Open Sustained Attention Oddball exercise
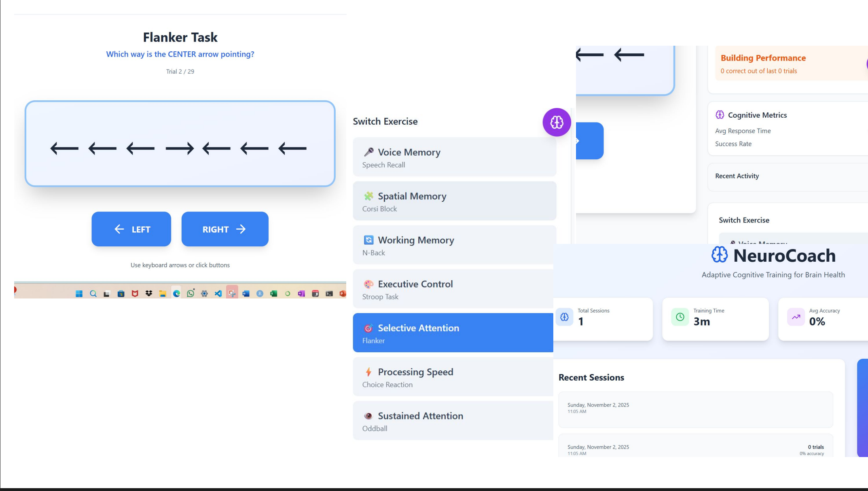 click(x=453, y=421)
